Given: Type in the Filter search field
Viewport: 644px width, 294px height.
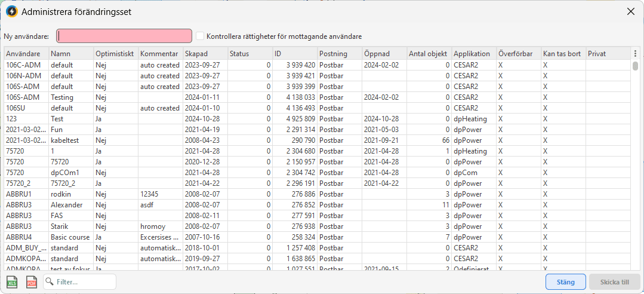Looking at the screenshot, I should [x=84, y=282].
